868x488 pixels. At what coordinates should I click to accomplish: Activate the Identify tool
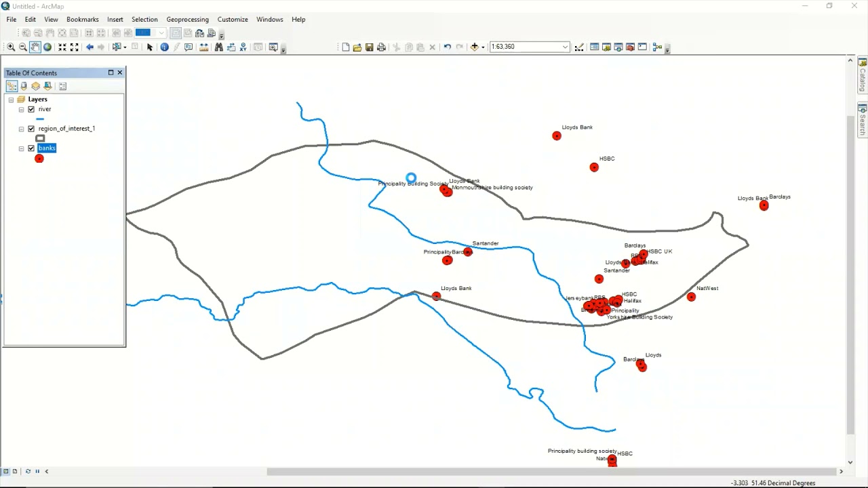pyautogui.click(x=164, y=47)
